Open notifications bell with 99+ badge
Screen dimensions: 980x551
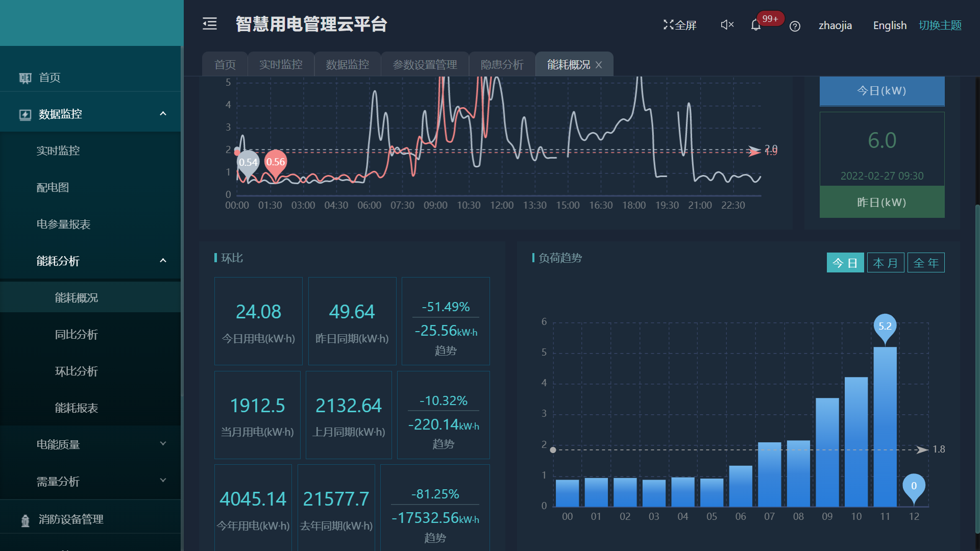(756, 25)
